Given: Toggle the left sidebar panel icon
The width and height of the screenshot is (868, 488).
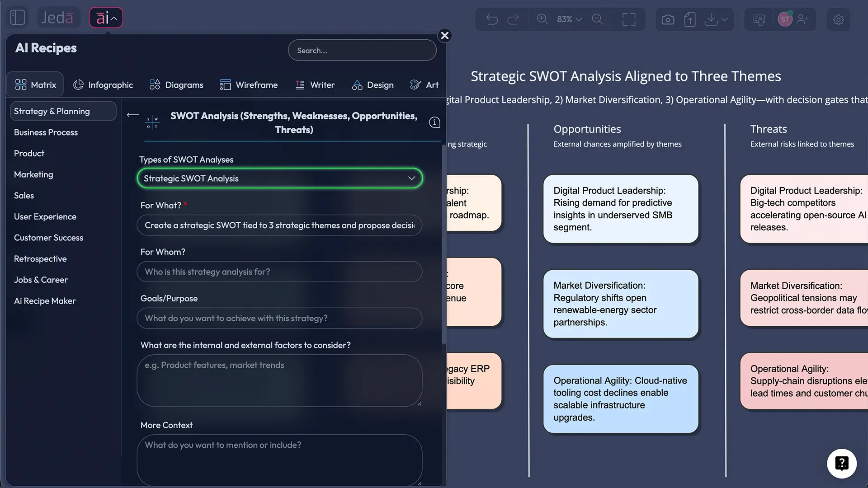Looking at the screenshot, I should click(x=17, y=18).
